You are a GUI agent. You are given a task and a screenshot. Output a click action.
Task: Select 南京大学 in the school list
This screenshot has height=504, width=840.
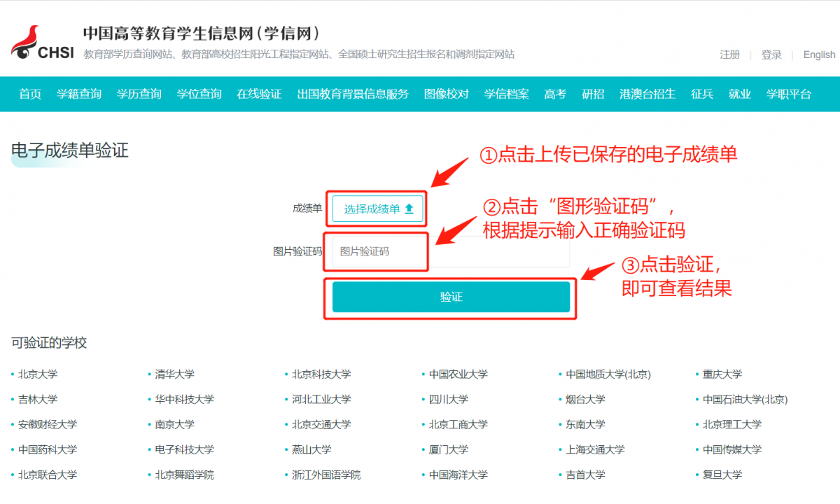tap(174, 425)
